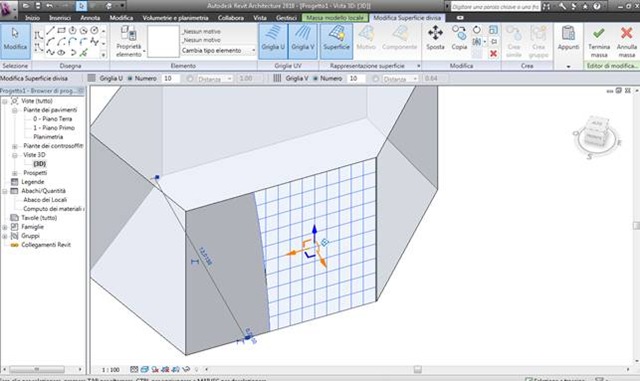Select Griglia V Numero radio button
The width and height of the screenshot is (640, 381).
(x=316, y=78)
